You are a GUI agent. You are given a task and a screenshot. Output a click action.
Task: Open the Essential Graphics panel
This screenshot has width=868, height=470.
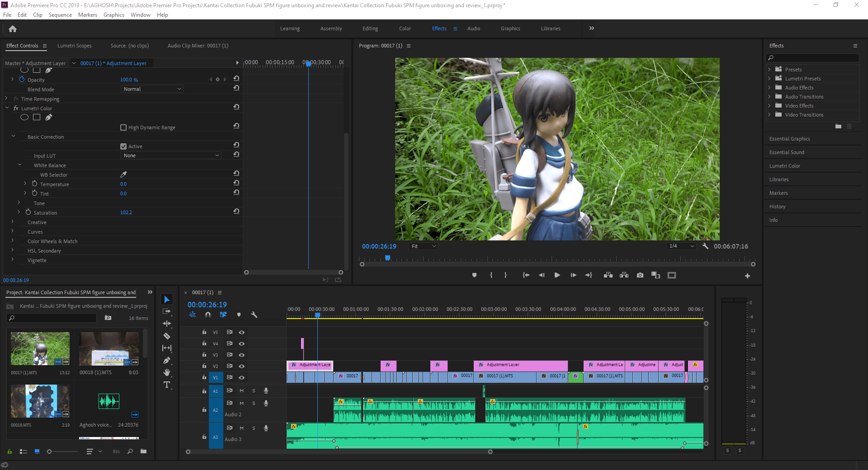coord(789,138)
